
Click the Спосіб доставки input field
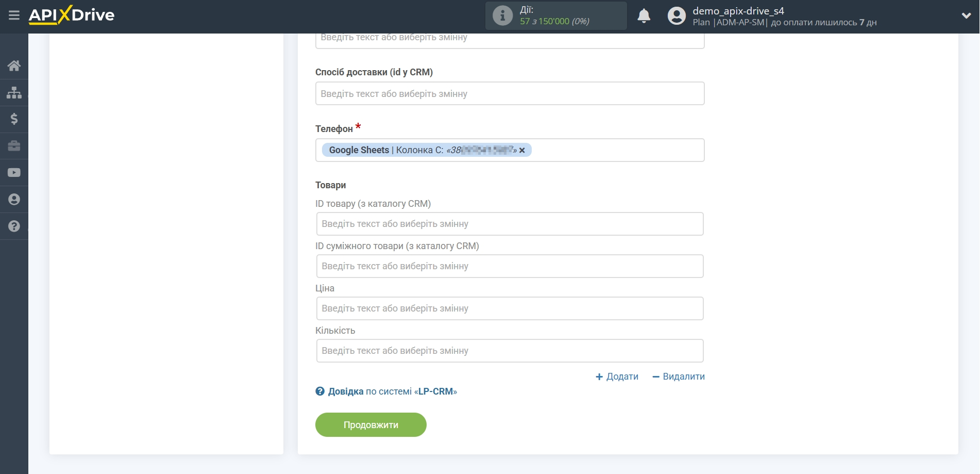(x=510, y=93)
